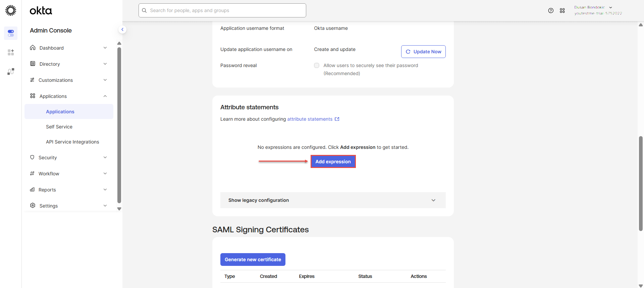Viewport: 644px width, 288px height.
Task: Collapse the sidebar with the arrow button
Action: 122,30
